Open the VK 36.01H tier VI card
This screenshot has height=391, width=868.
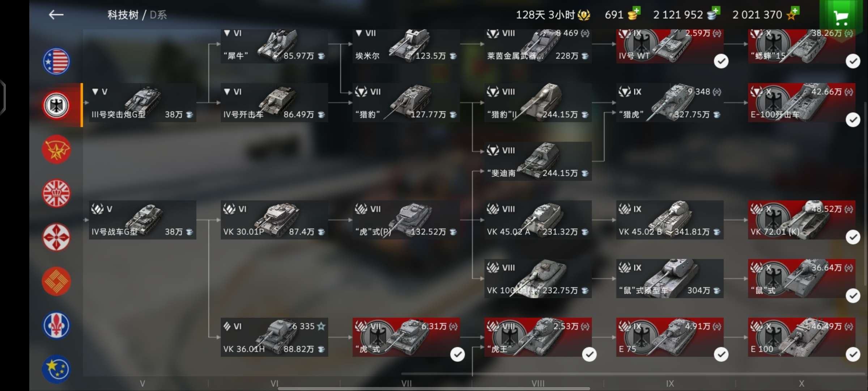click(275, 337)
